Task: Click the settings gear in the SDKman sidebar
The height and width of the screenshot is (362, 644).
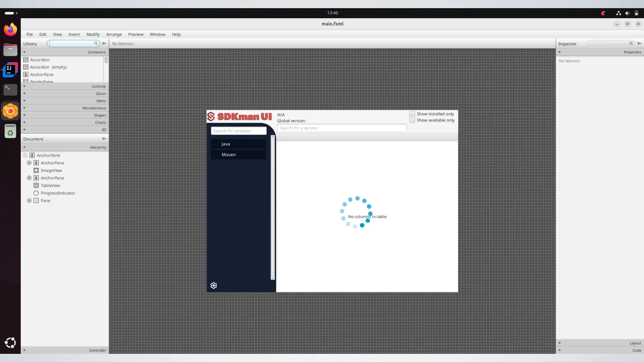Action: pos(214,285)
